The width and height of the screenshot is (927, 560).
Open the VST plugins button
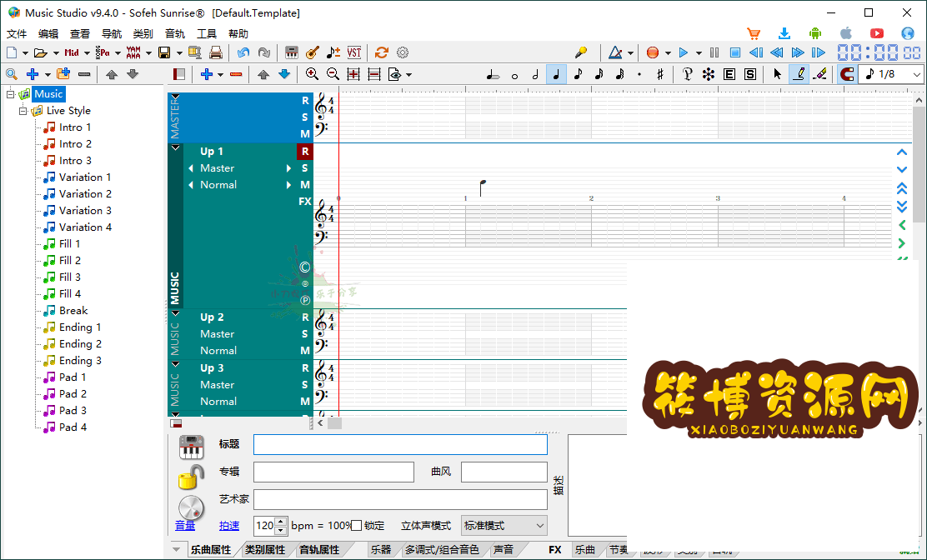pos(354,52)
